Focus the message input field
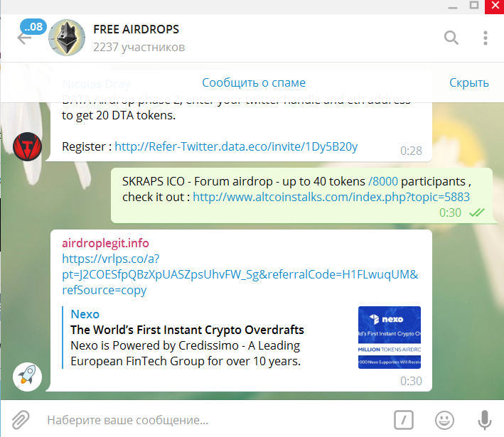 pos(212,420)
